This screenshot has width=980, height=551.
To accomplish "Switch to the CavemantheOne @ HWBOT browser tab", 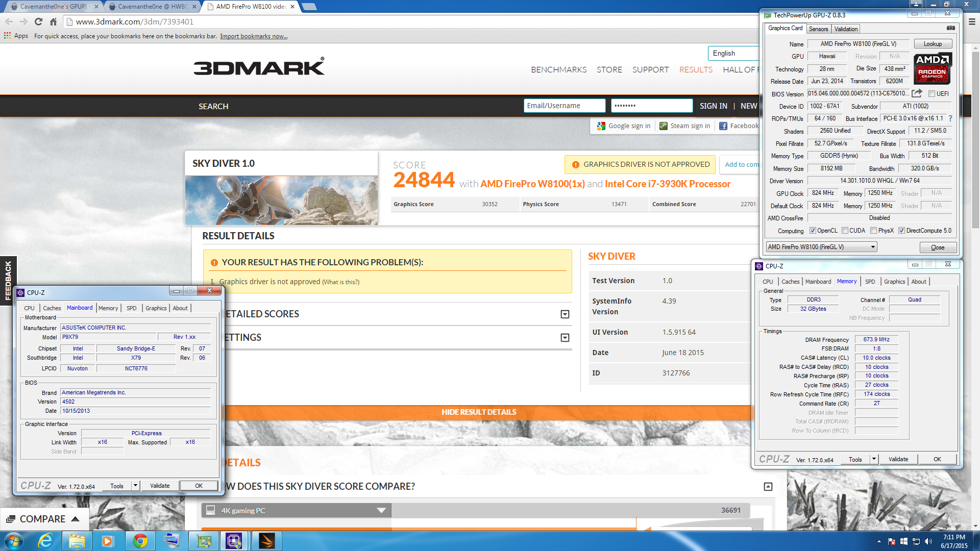I will pyautogui.click(x=153, y=7).
